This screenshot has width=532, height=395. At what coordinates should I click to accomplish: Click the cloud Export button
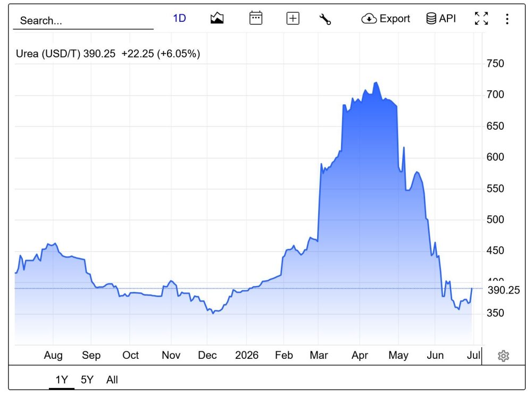click(x=386, y=18)
